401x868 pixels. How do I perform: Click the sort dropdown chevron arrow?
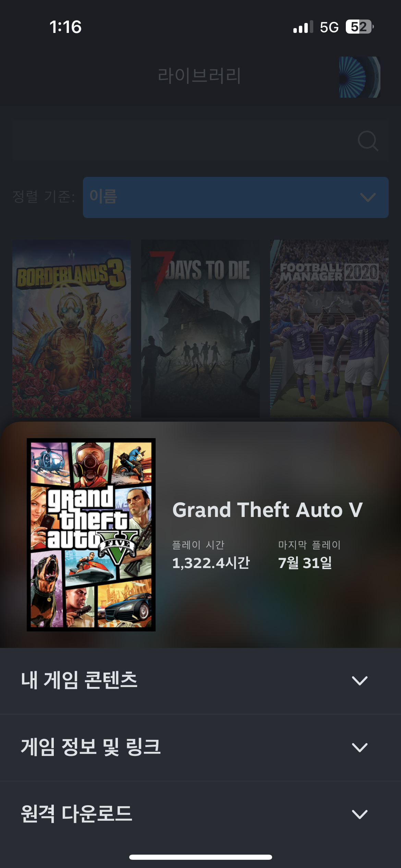click(x=368, y=197)
